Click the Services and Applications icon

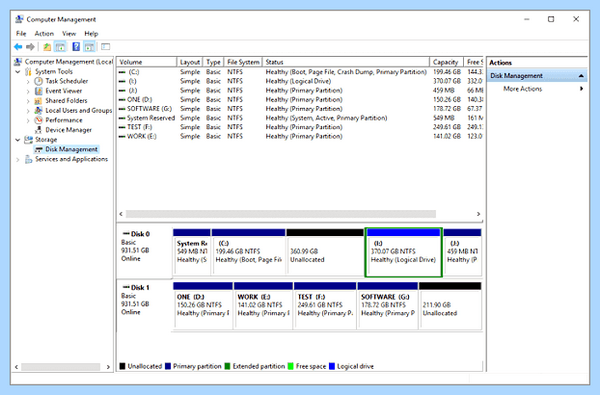pos(28,159)
